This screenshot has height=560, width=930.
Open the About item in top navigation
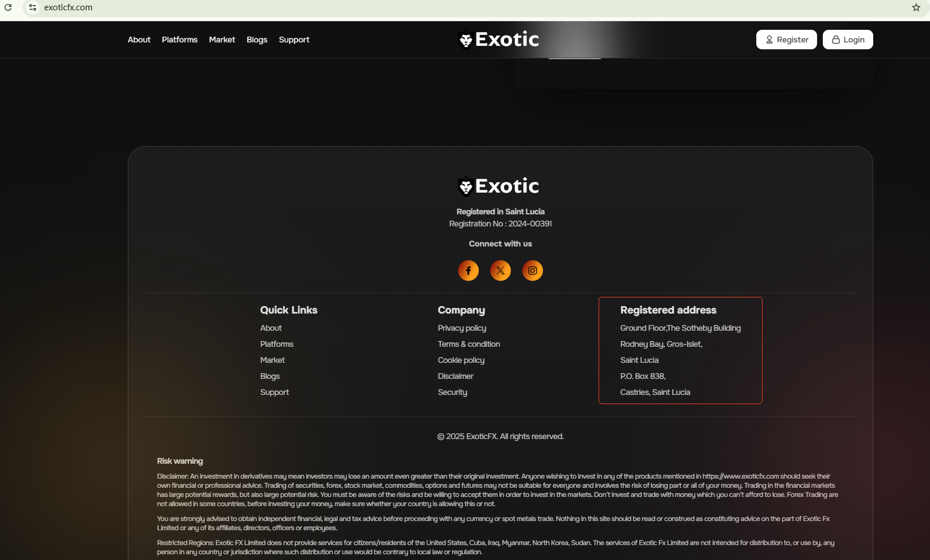coord(139,40)
